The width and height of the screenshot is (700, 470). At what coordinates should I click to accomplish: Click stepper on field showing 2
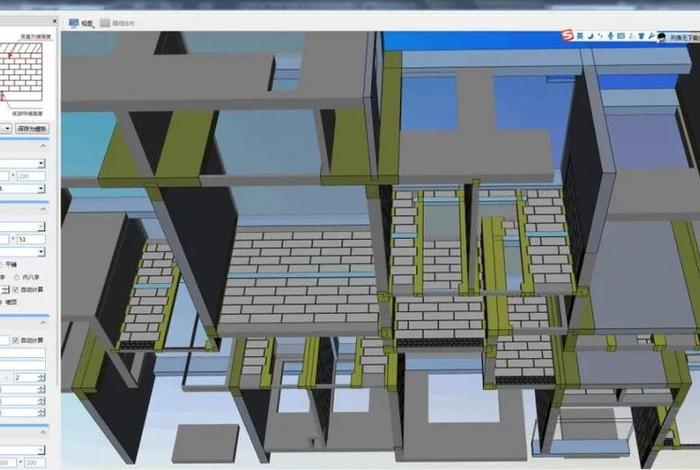[x=42, y=378]
